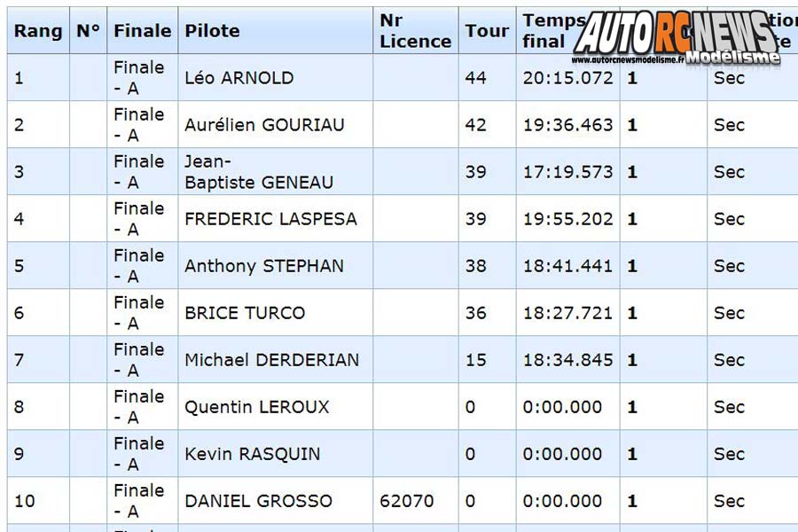The height and width of the screenshot is (532, 798).
Task: Click the N° column header
Action: click(88, 31)
